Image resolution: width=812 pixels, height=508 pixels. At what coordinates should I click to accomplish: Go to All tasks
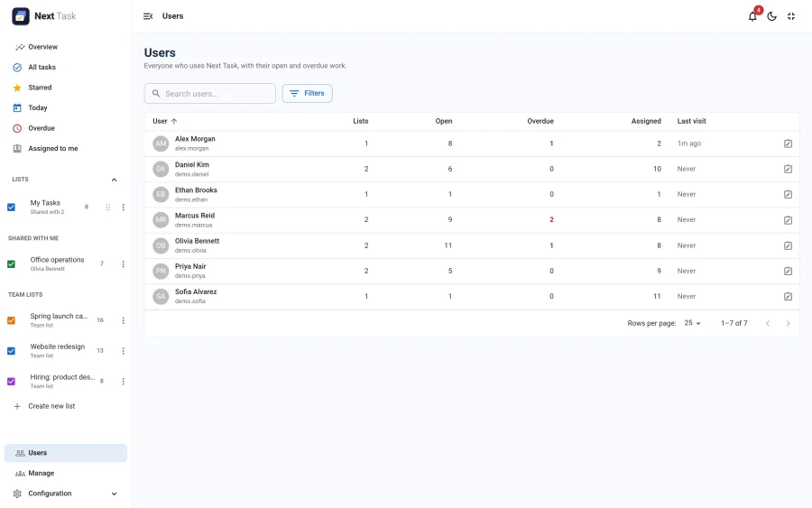click(65, 68)
